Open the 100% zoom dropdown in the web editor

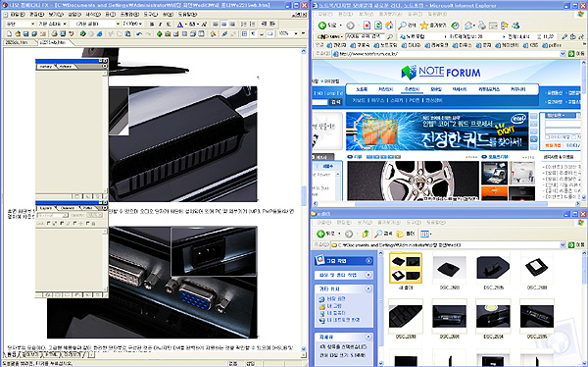coord(296,33)
